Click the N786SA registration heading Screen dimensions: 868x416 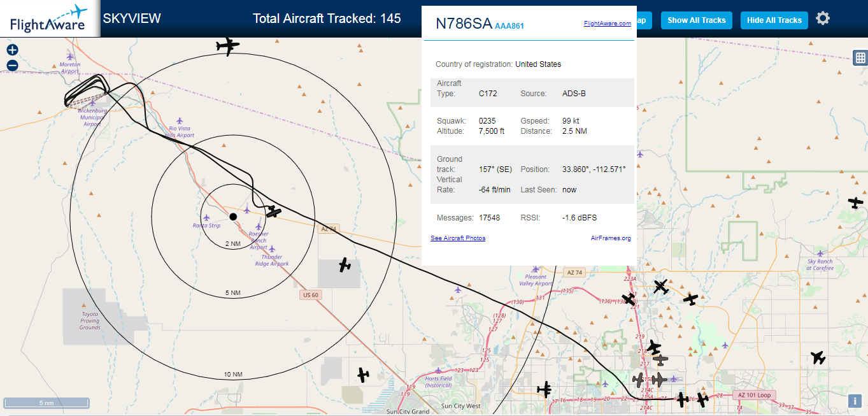[x=464, y=24]
